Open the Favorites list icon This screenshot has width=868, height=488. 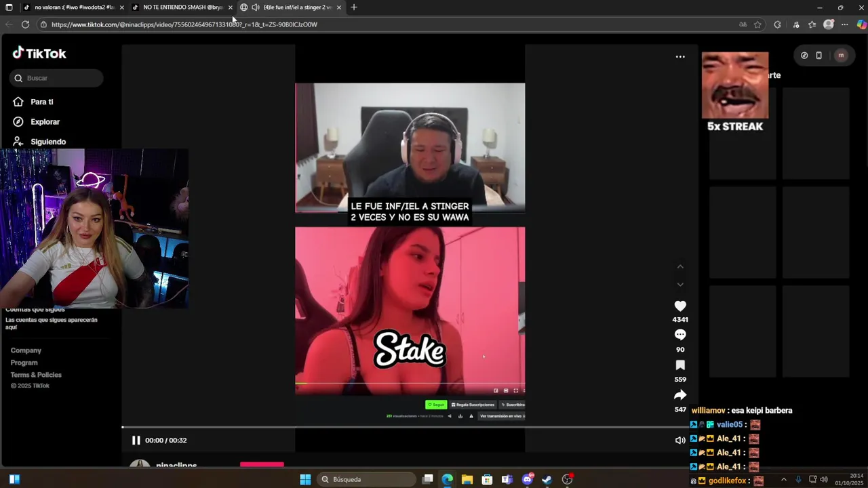tap(812, 24)
